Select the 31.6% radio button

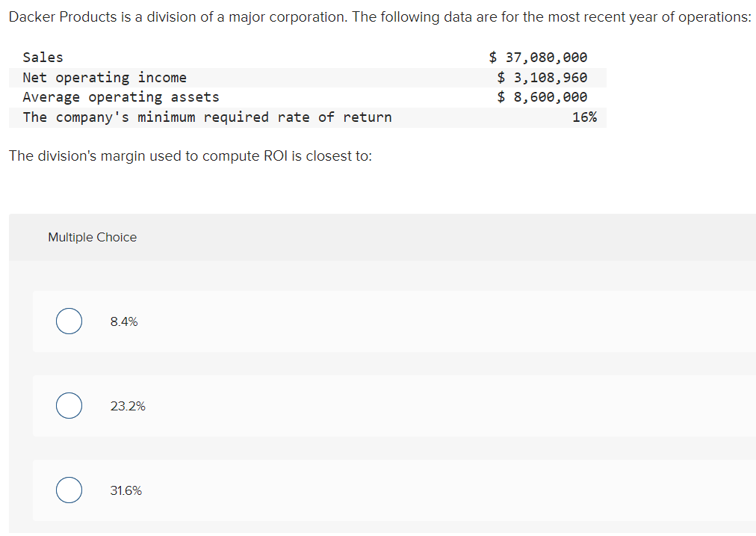click(x=69, y=490)
